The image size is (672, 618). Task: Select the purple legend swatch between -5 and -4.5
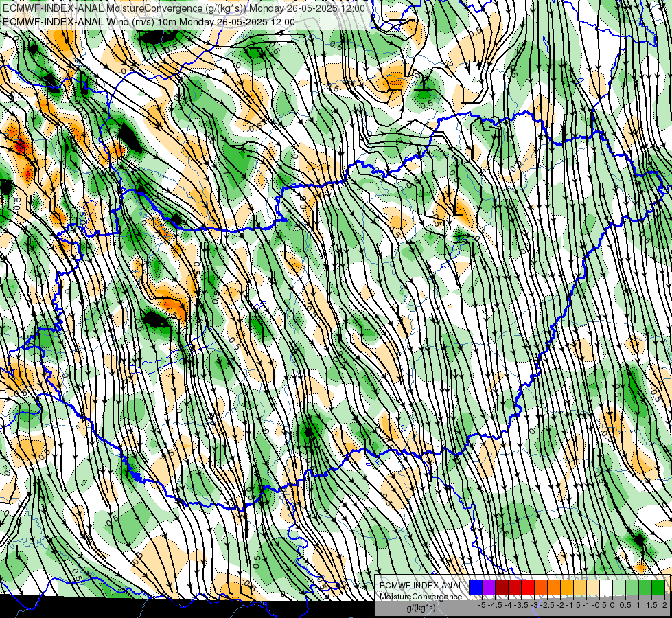489,588
